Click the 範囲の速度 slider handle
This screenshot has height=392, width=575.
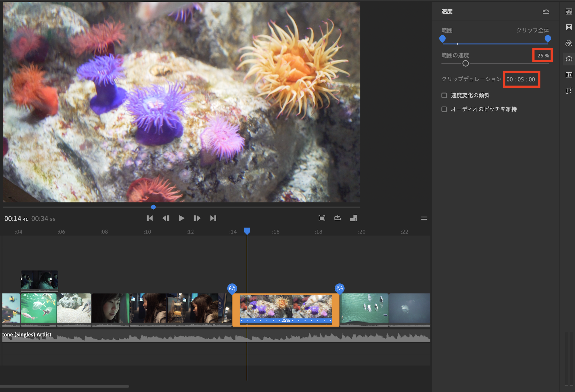465,63
